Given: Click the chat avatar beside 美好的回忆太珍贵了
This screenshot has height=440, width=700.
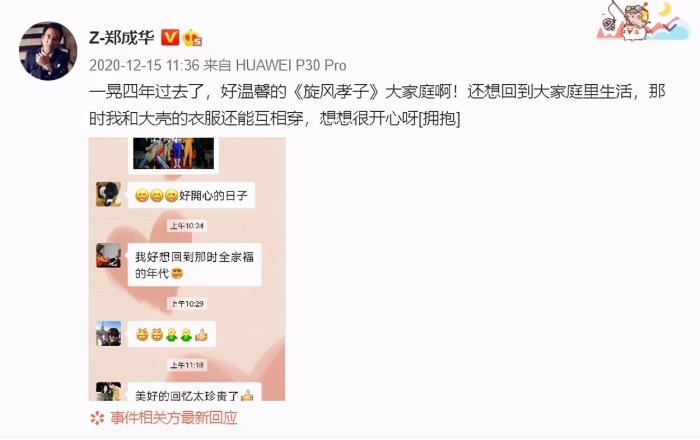Looking at the screenshot, I should click(108, 391).
